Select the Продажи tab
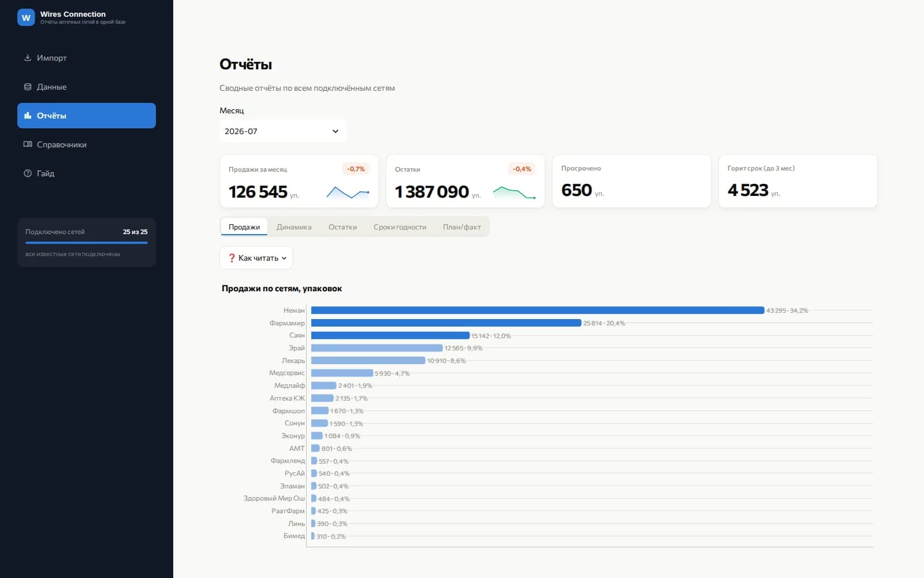 (x=244, y=227)
